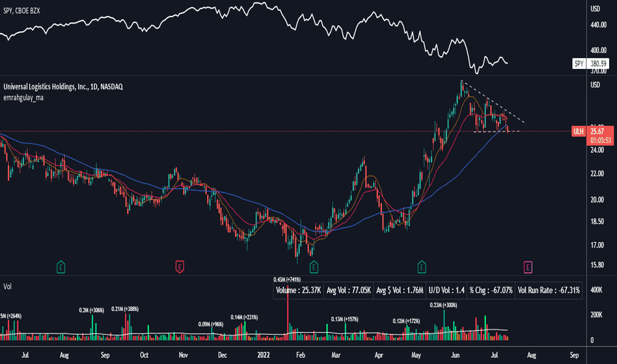
Task: Click the pink upcoming earnings marker near August
Action: click(x=528, y=267)
